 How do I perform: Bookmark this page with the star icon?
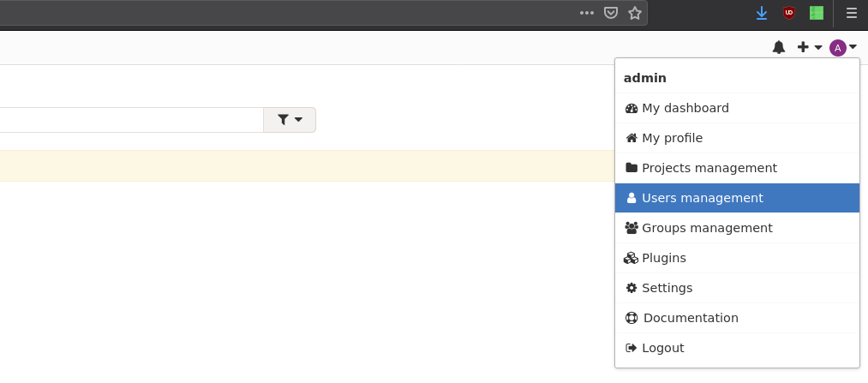click(x=634, y=13)
